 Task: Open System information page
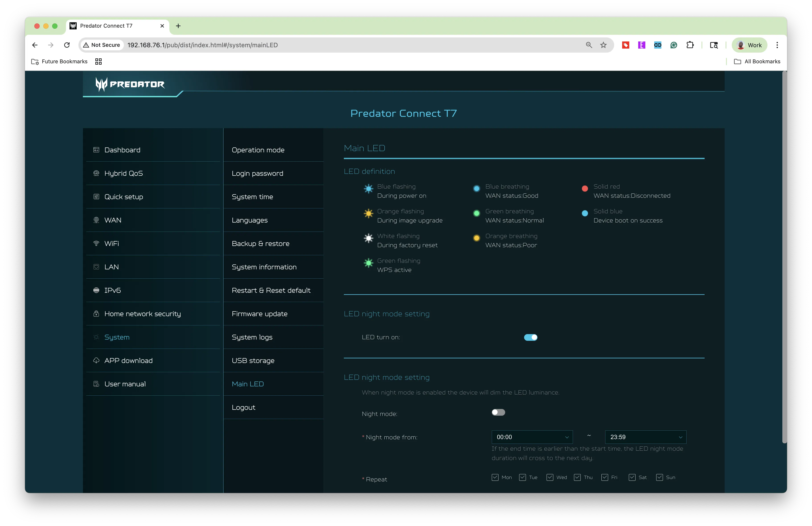click(x=273, y=267)
